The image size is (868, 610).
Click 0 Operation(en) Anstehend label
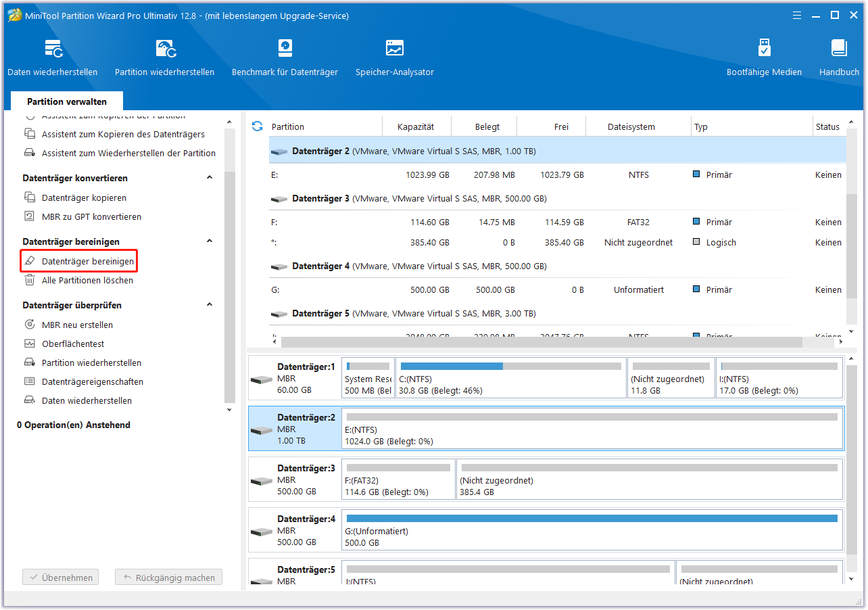74,425
